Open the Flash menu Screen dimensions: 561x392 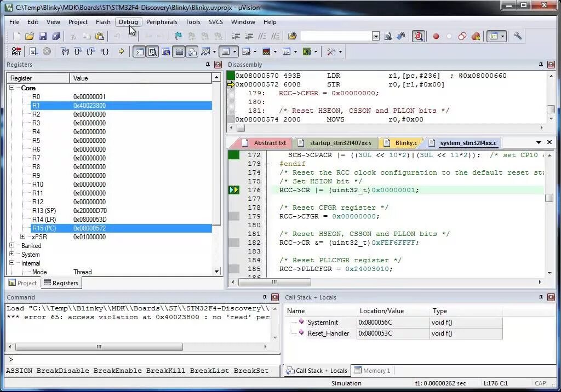(x=103, y=22)
